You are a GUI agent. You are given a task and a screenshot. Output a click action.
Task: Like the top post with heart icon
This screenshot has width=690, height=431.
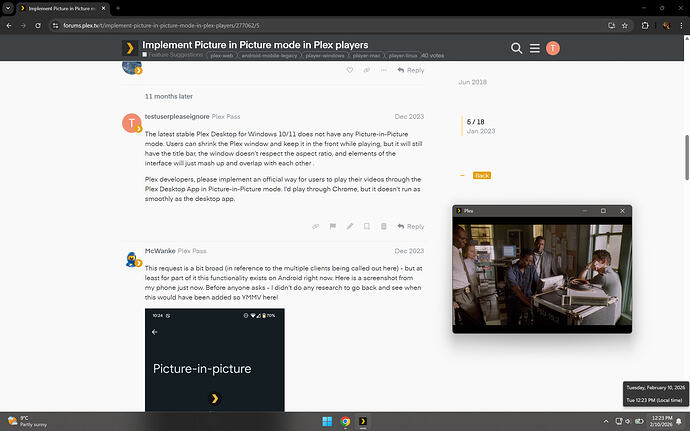[349, 70]
